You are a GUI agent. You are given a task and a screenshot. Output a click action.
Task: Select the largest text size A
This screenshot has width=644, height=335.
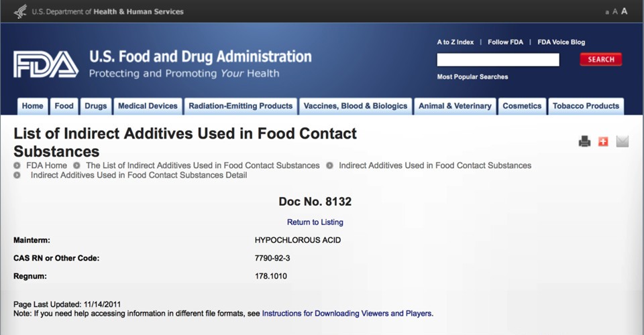point(625,11)
